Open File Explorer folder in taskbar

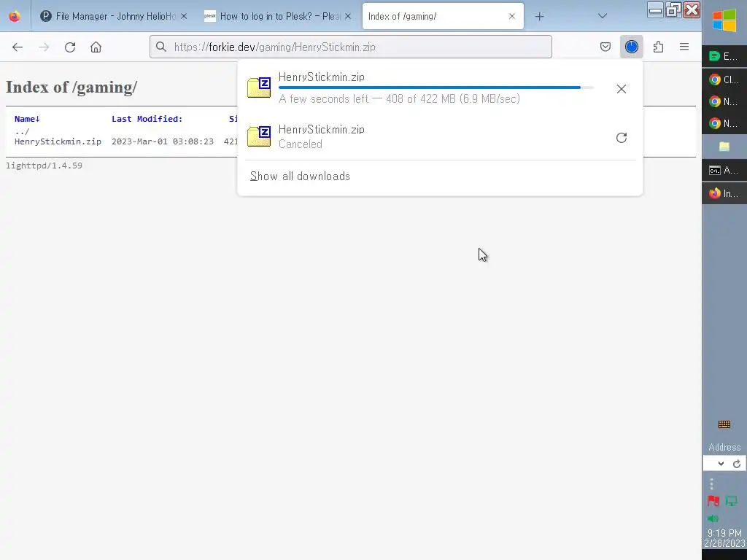tap(724, 147)
